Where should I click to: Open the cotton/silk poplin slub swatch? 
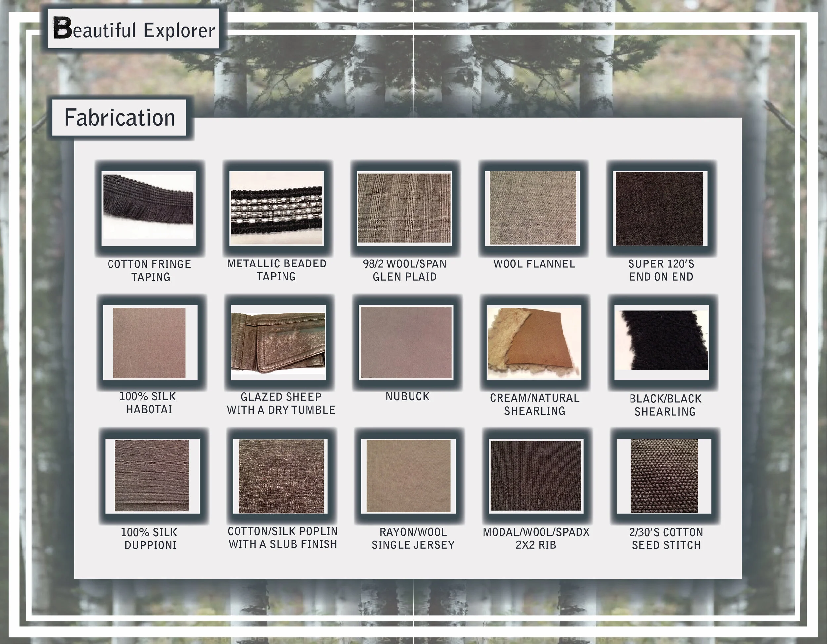(x=281, y=476)
